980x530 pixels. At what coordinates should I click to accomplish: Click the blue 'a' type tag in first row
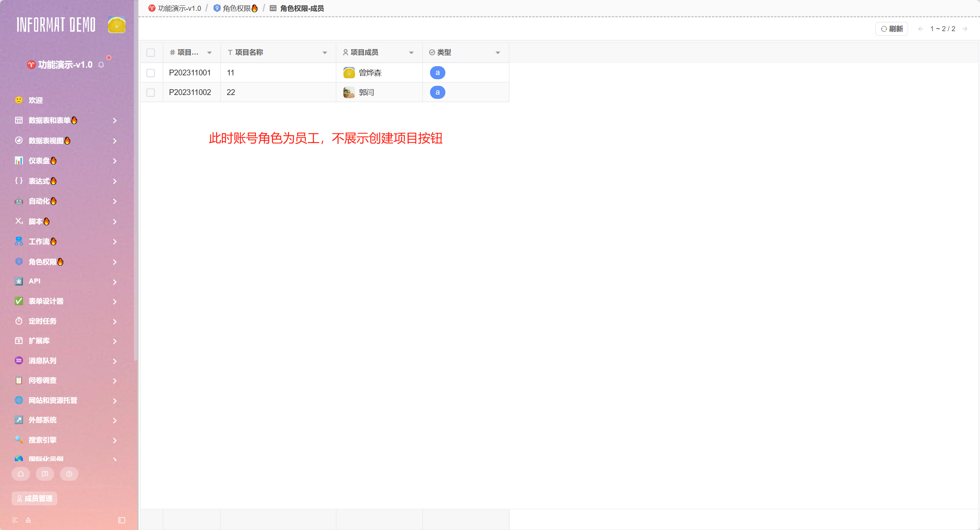[437, 73]
